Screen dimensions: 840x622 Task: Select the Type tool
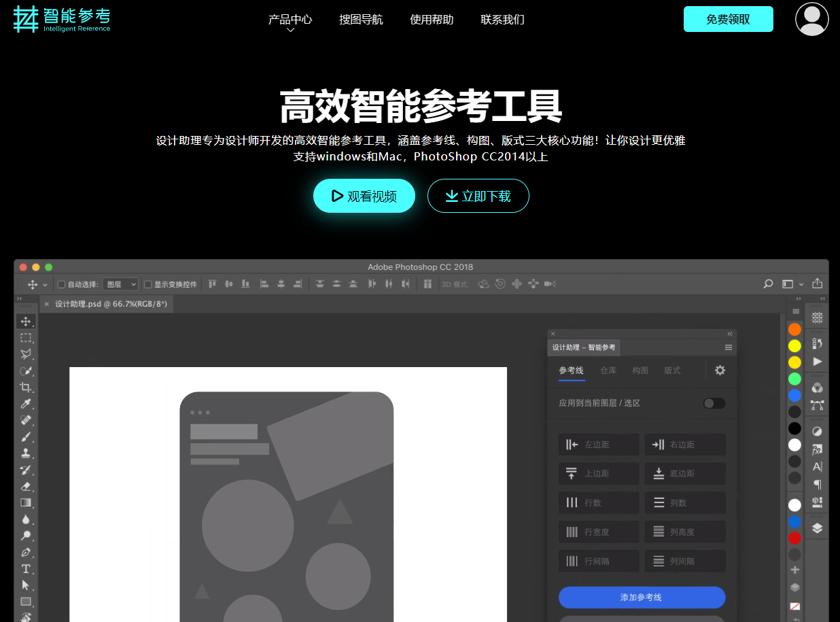click(26, 568)
